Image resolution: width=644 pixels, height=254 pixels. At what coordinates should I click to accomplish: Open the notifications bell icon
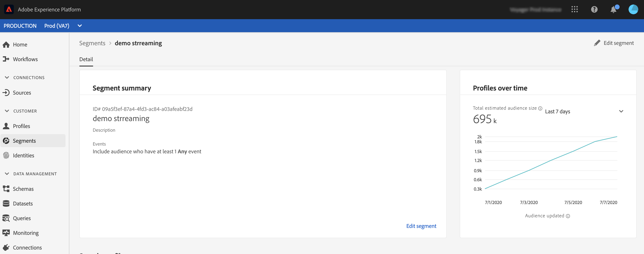tap(613, 10)
